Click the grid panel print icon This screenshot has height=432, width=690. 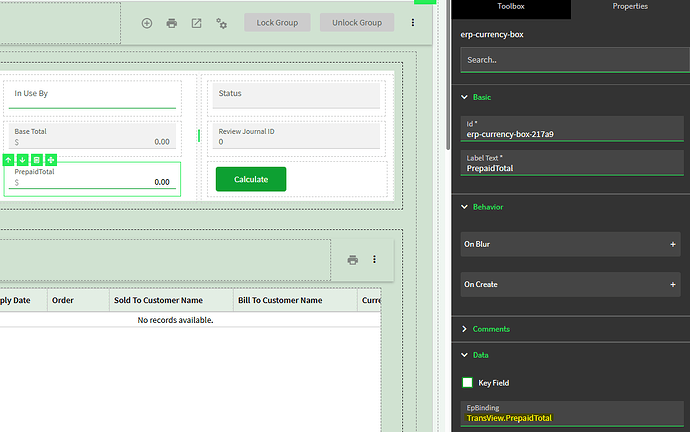(352, 260)
